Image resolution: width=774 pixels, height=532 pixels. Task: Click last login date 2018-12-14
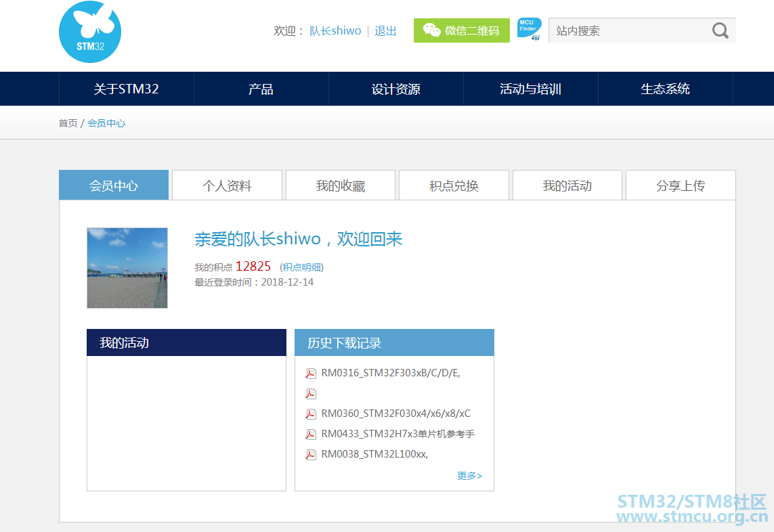click(287, 282)
